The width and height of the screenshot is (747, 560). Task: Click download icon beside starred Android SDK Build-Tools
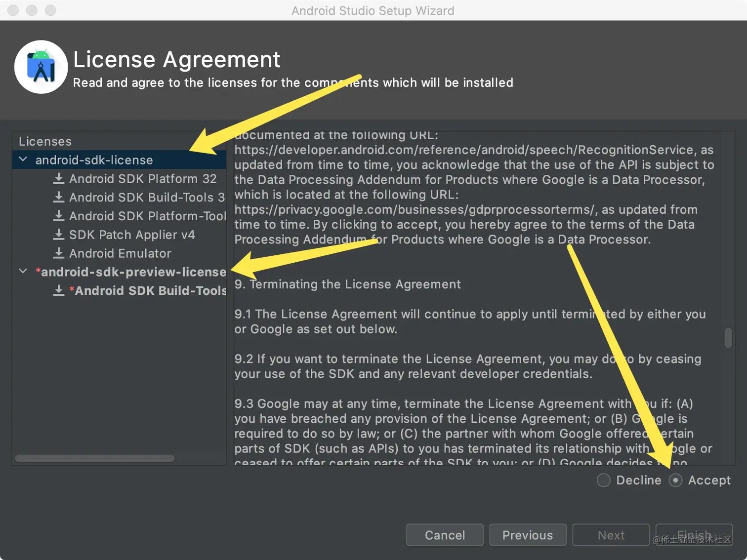coord(59,290)
